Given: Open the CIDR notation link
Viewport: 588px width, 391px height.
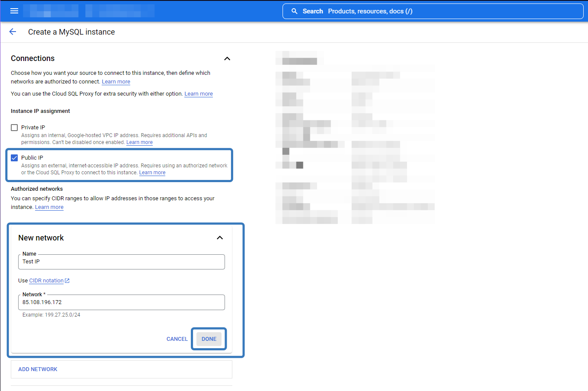Looking at the screenshot, I should pos(46,281).
